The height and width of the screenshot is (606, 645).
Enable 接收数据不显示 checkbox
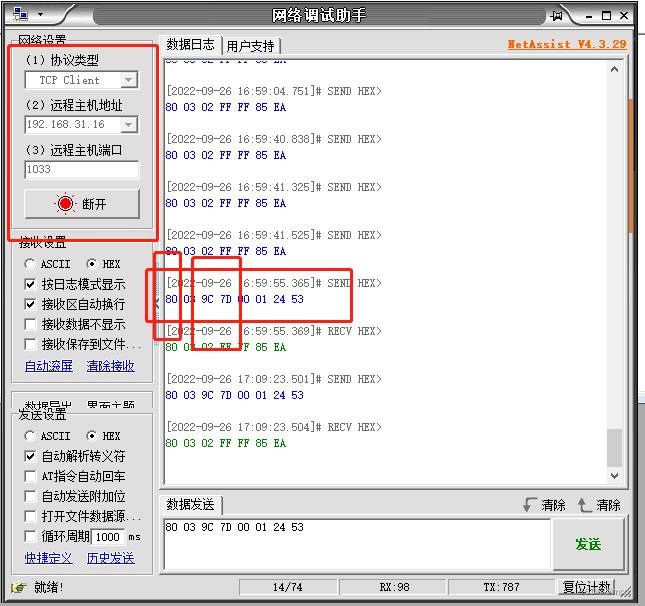(x=30, y=325)
